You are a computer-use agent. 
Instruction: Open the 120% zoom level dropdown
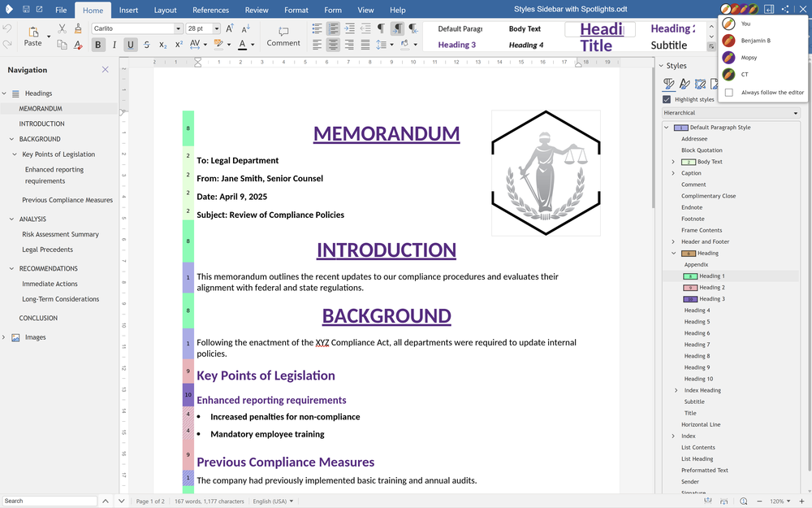click(x=788, y=501)
